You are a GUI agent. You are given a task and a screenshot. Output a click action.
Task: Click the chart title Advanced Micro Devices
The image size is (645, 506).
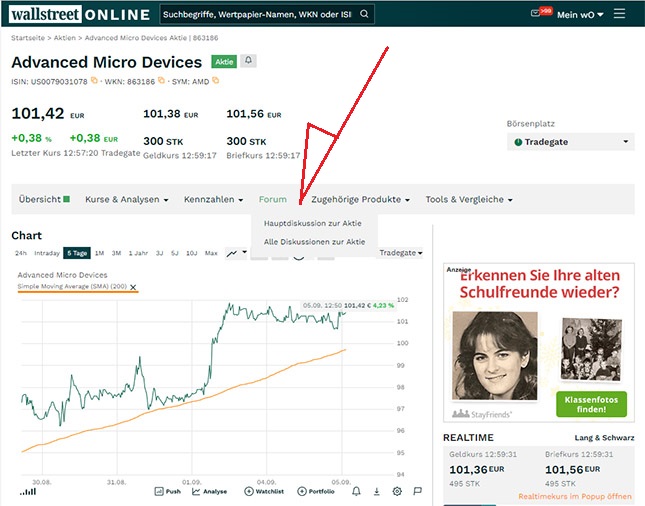[x=62, y=275]
